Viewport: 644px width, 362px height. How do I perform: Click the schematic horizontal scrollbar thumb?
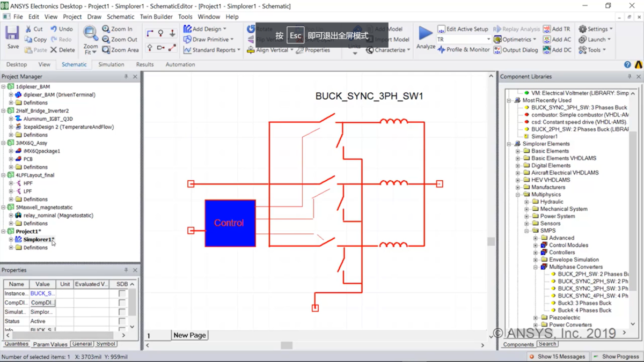(x=287, y=345)
